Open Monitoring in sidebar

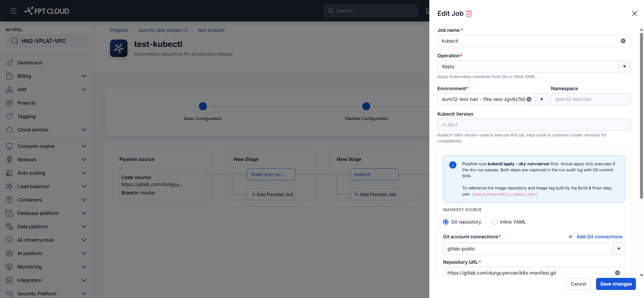coord(30,267)
